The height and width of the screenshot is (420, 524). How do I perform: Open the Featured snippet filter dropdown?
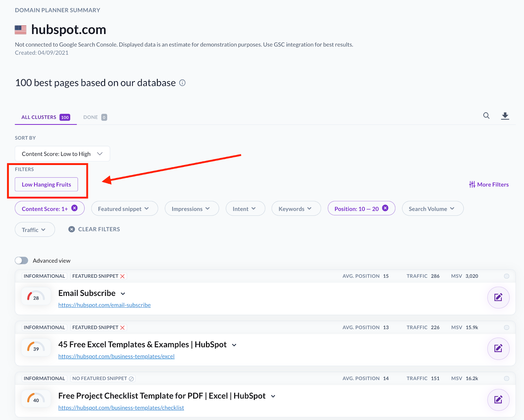tap(124, 209)
